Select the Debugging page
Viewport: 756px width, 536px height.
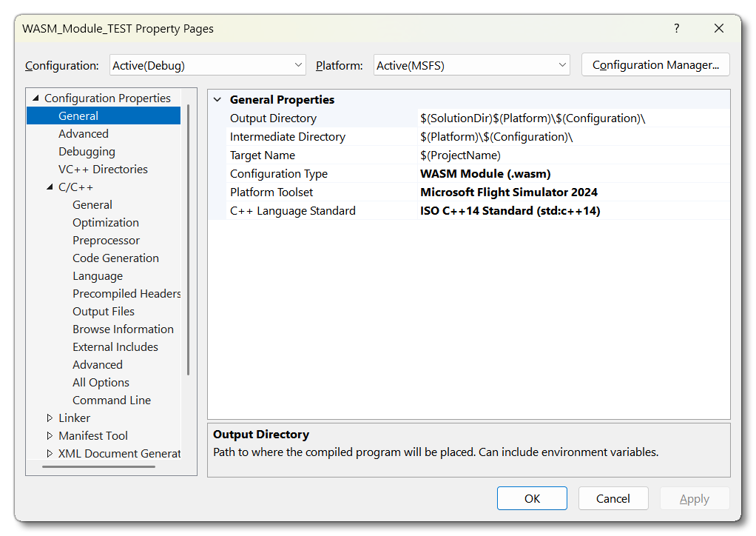pyautogui.click(x=87, y=152)
